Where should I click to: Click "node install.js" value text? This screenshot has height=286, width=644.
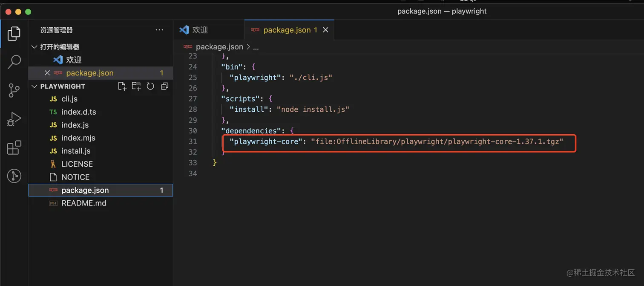pyautogui.click(x=313, y=110)
